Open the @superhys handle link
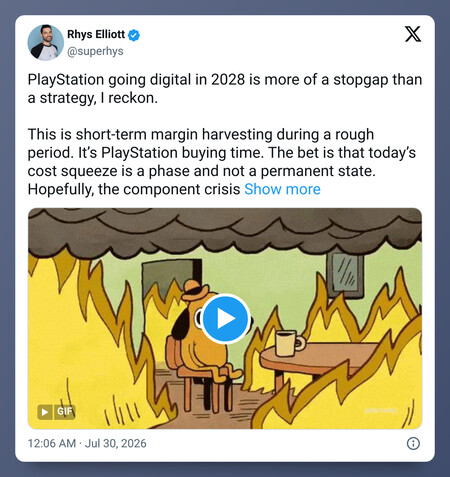450x477 pixels. coord(95,51)
